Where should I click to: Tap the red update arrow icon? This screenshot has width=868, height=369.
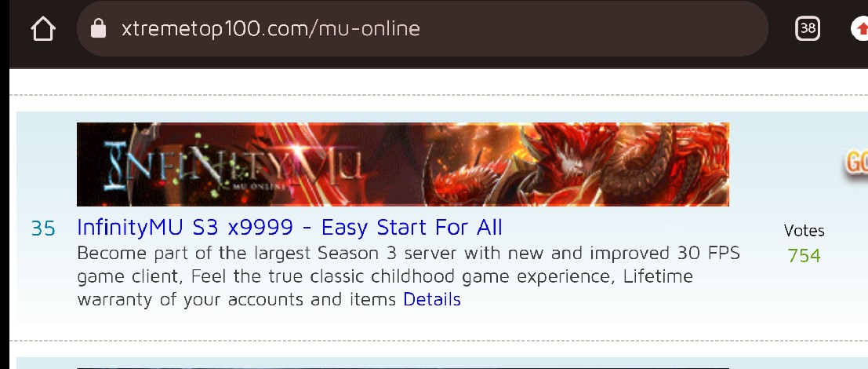click(859, 28)
